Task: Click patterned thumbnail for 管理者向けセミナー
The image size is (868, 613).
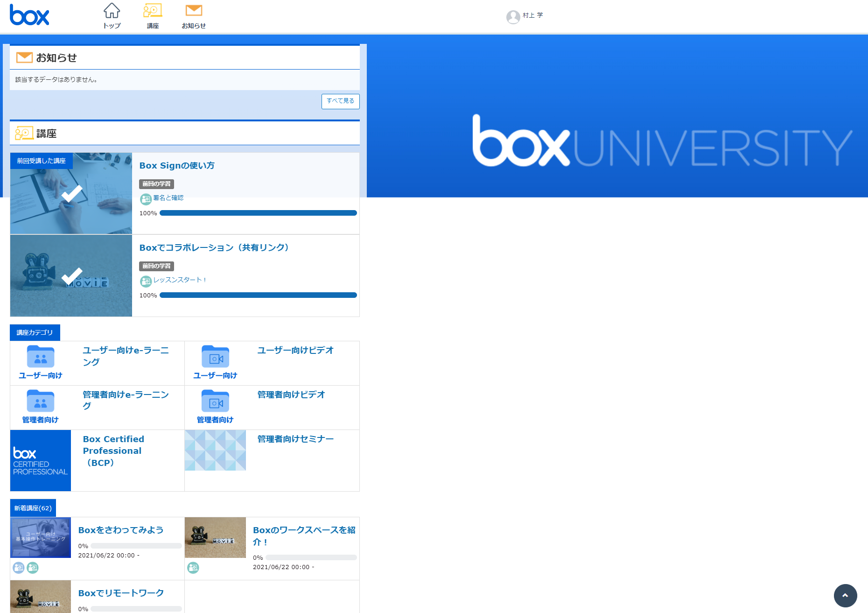Action: [215, 450]
